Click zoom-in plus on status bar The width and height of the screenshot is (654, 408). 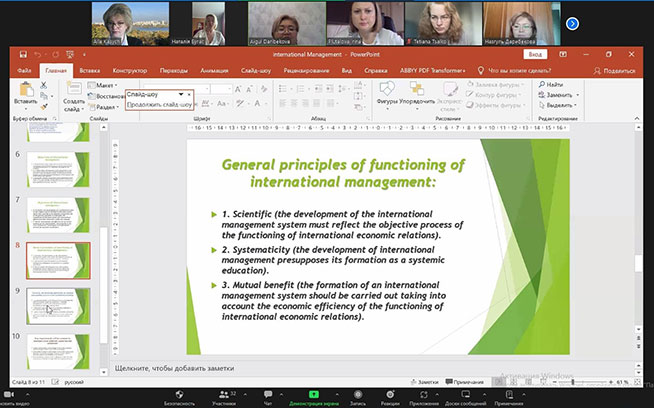[611, 382]
